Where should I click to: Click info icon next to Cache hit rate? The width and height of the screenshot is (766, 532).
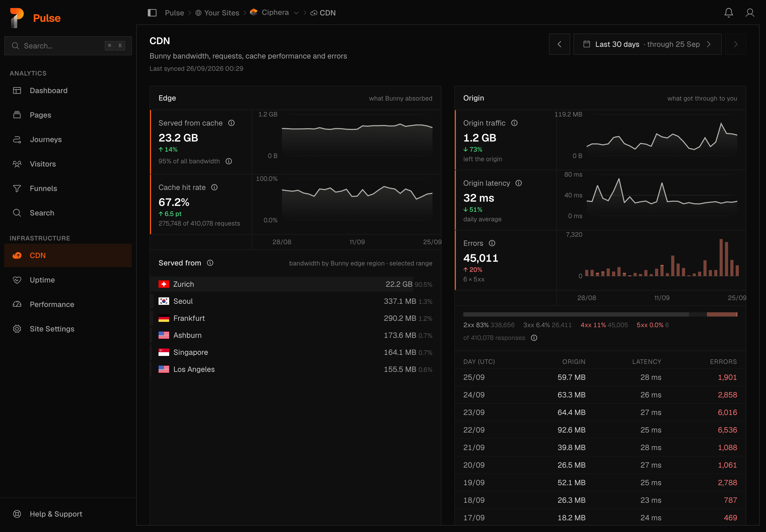214,187
